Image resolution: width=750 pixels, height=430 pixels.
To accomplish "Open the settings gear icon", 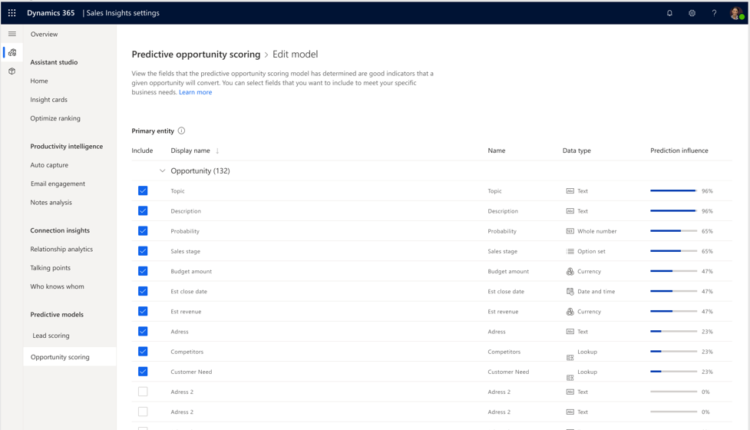I will [692, 13].
